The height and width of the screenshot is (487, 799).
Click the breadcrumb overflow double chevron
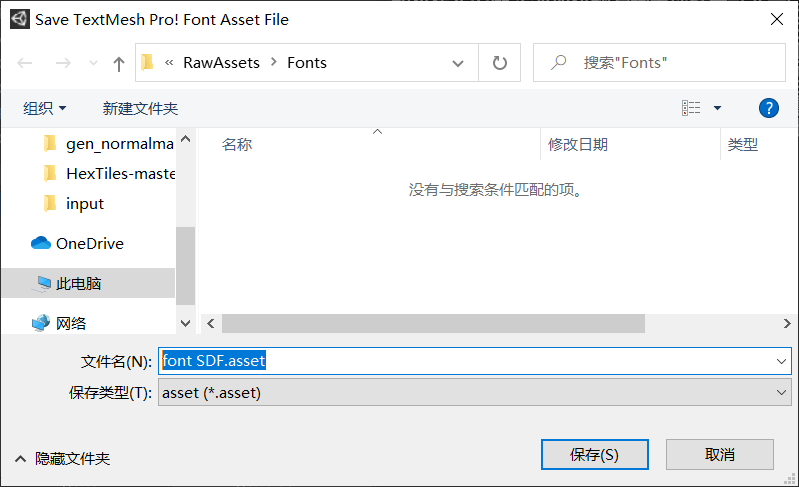pyautogui.click(x=169, y=63)
